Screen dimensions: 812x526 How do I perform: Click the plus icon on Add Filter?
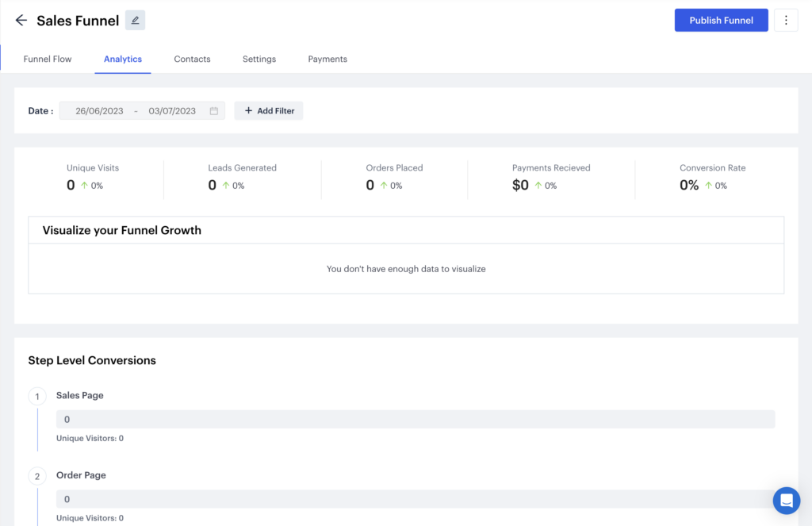[x=247, y=110]
